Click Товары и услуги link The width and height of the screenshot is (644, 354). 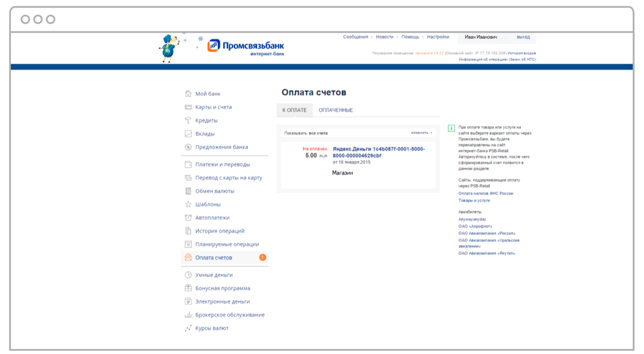(x=474, y=200)
